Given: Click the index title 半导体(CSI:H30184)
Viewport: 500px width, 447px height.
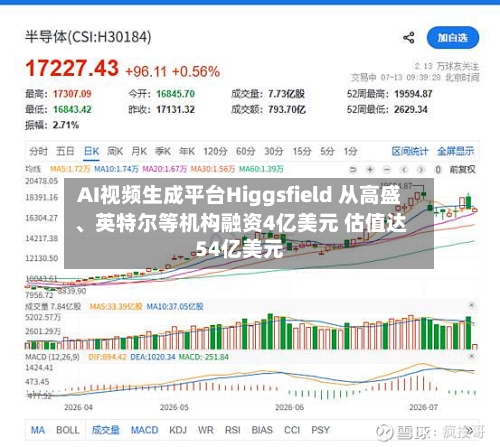Looking at the screenshot, I should point(88,37).
